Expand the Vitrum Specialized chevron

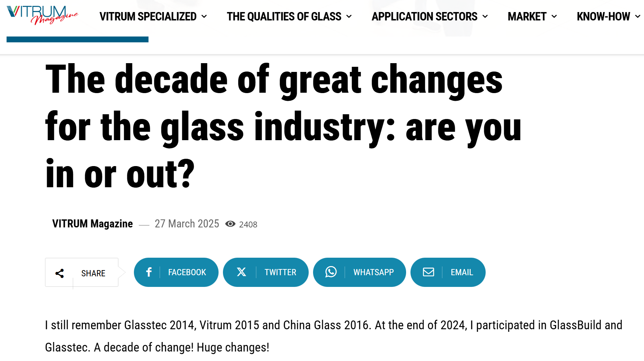point(204,16)
